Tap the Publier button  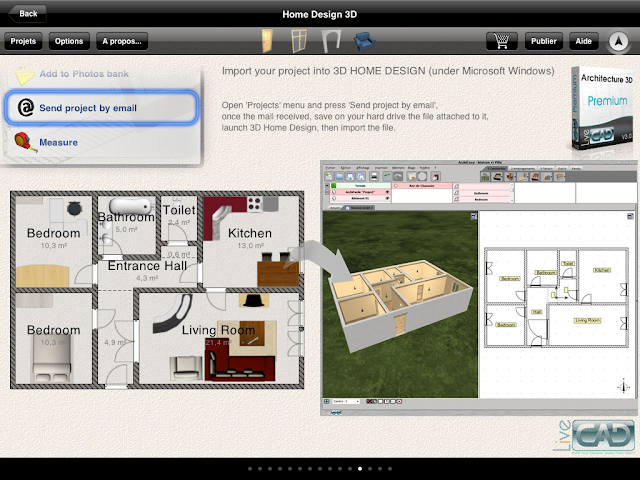543,41
